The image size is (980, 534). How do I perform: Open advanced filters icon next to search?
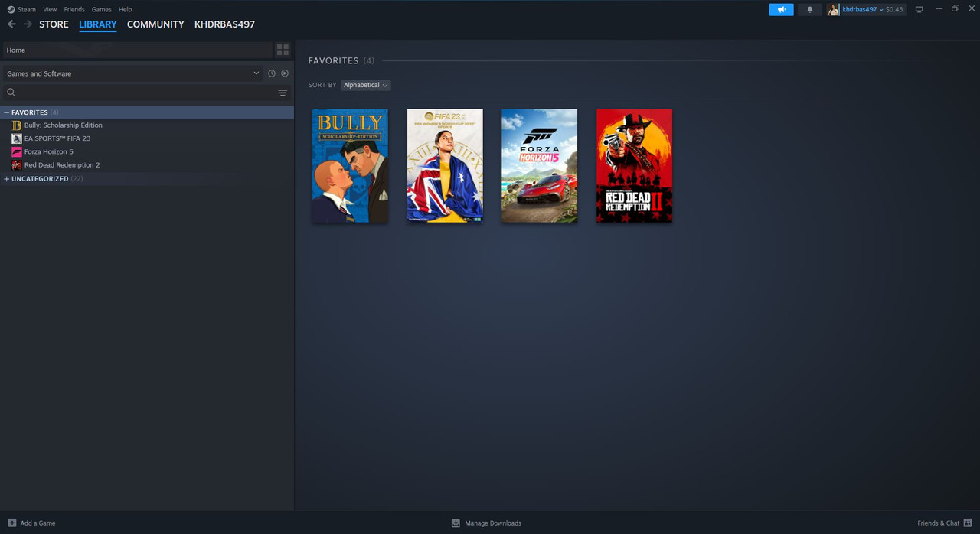click(283, 93)
